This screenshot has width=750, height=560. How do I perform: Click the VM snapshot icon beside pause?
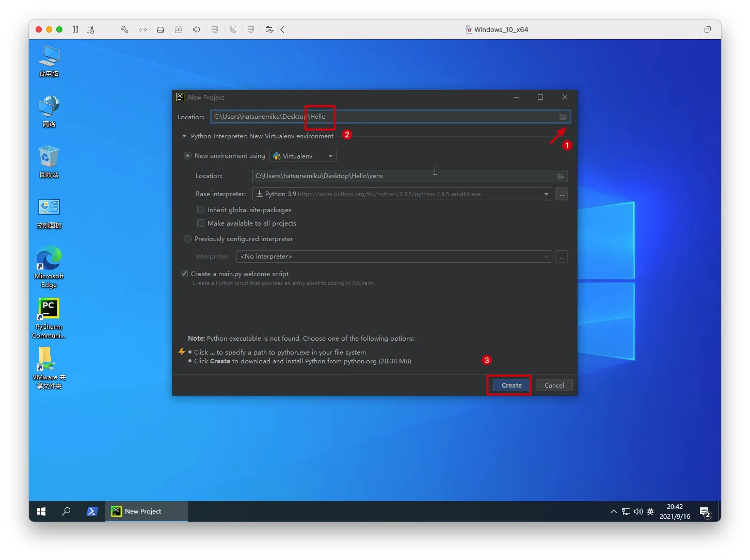click(90, 29)
